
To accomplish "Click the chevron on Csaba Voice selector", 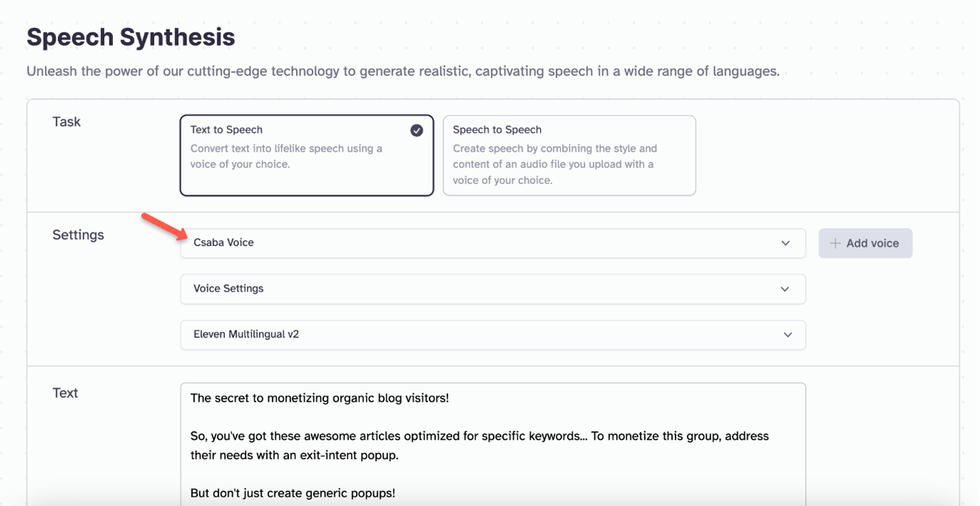I will pos(786,243).
